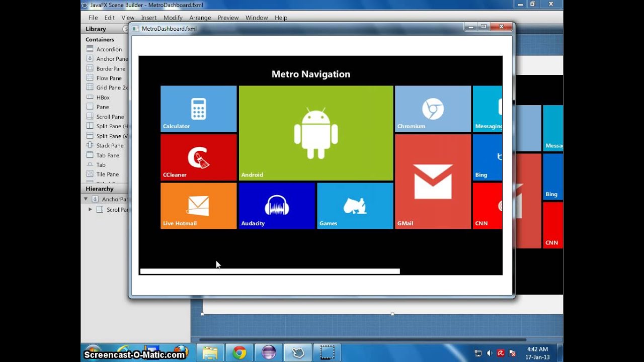Open the Scene Builder hand icon on the taskbar

click(298, 353)
